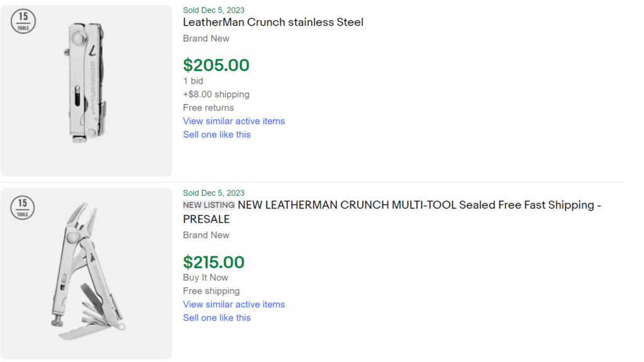The image size is (644, 362).
Task: Click "Sold Dec 5, 2023" on the first listing
Action: 213,10
